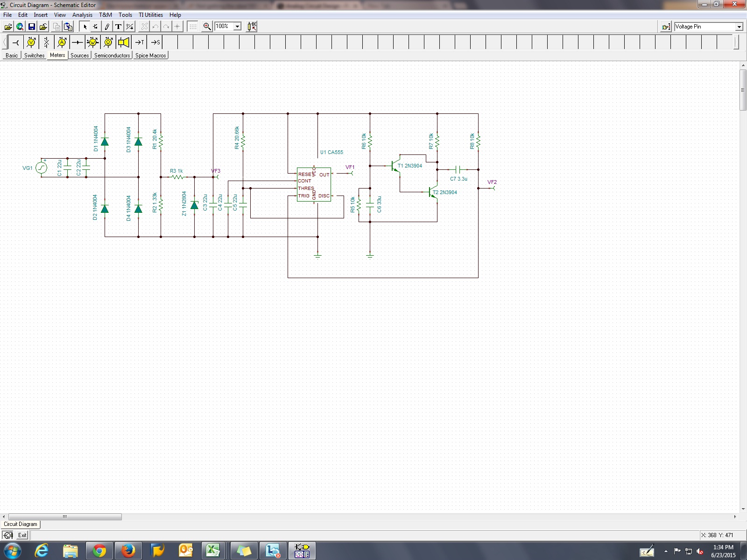Viewport: 747px width, 560px height.
Task: Click the system clock showing 1:34 PM
Action: point(723,551)
